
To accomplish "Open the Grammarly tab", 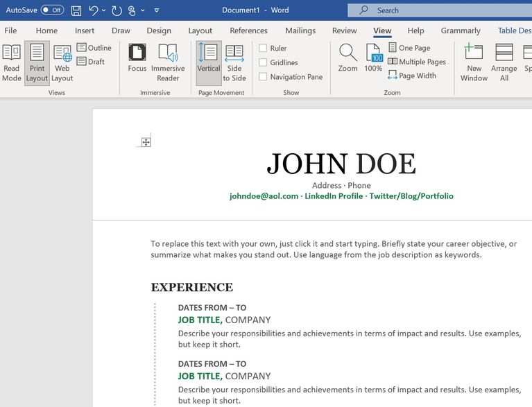I will click(461, 31).
